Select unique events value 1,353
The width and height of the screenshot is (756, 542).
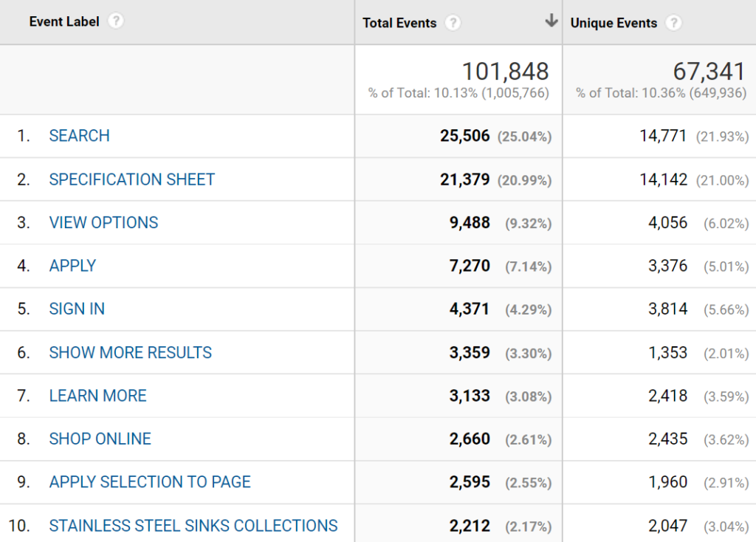point(667,352)
